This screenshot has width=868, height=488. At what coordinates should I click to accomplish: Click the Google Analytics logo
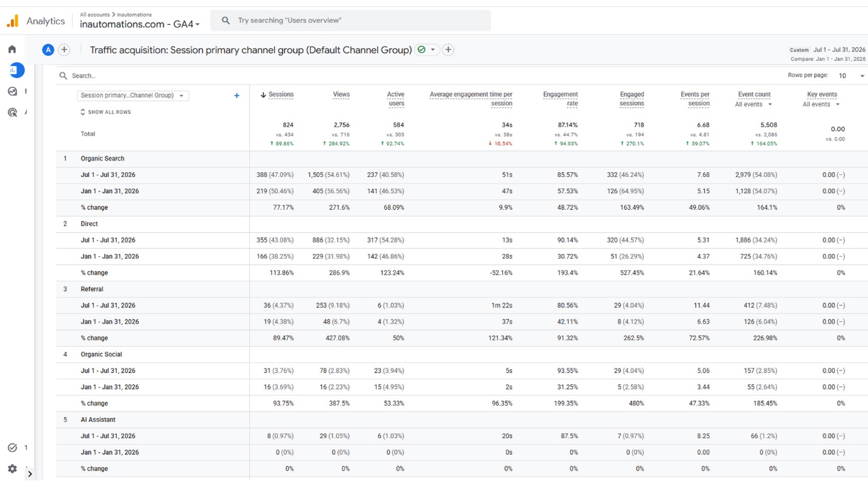(x=12, y=21)
